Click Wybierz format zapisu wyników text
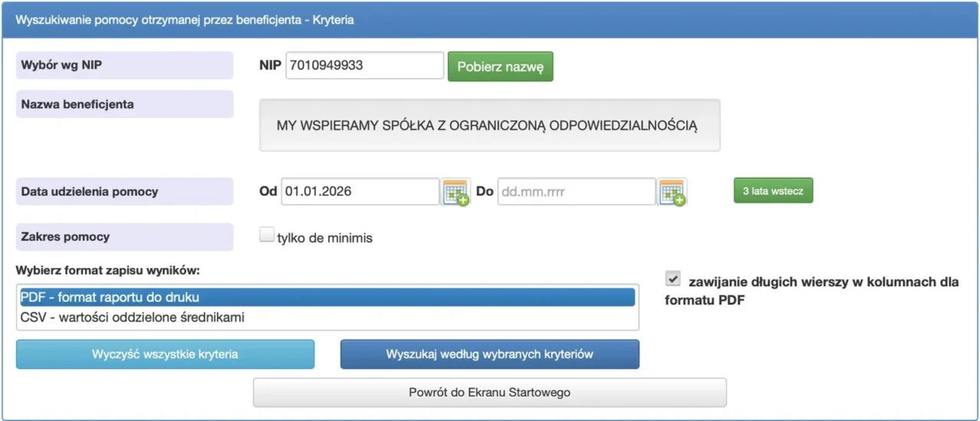Image resolution: width=980 pixels, height=421 pixels. click(107, 270)
